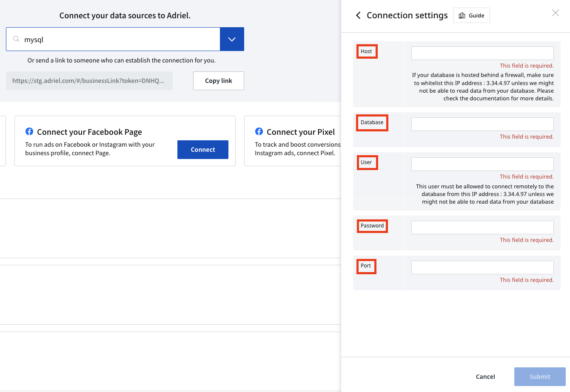
Task: Click the Host input field
Action: (x=482, y=53)
